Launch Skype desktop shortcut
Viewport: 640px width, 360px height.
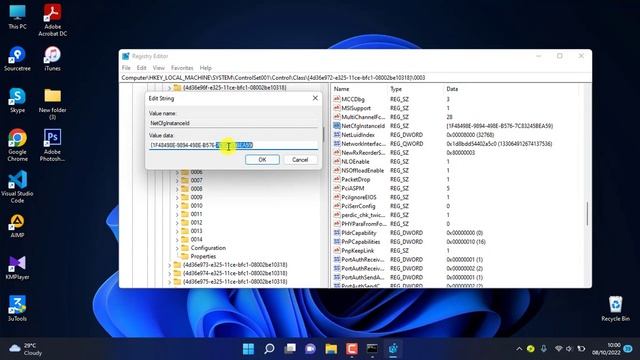17,101
